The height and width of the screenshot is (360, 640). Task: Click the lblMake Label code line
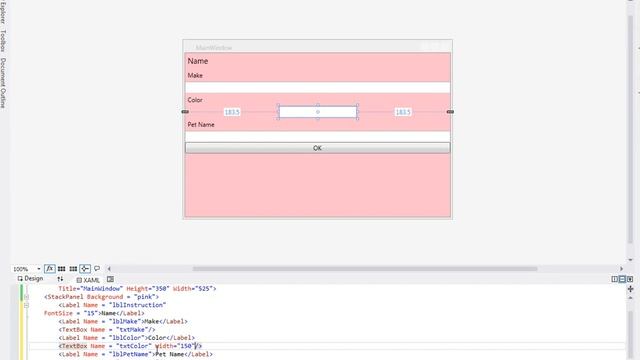[x=123, y=321]
